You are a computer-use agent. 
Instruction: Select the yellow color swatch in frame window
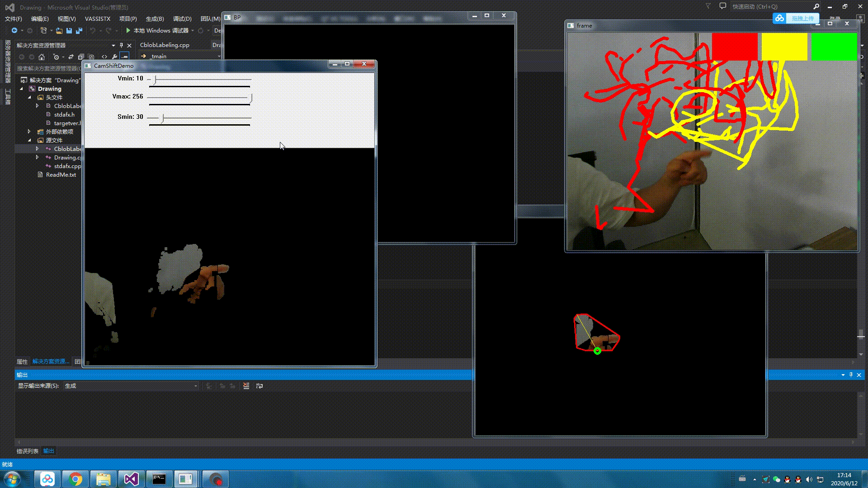[x=784, y=47]
